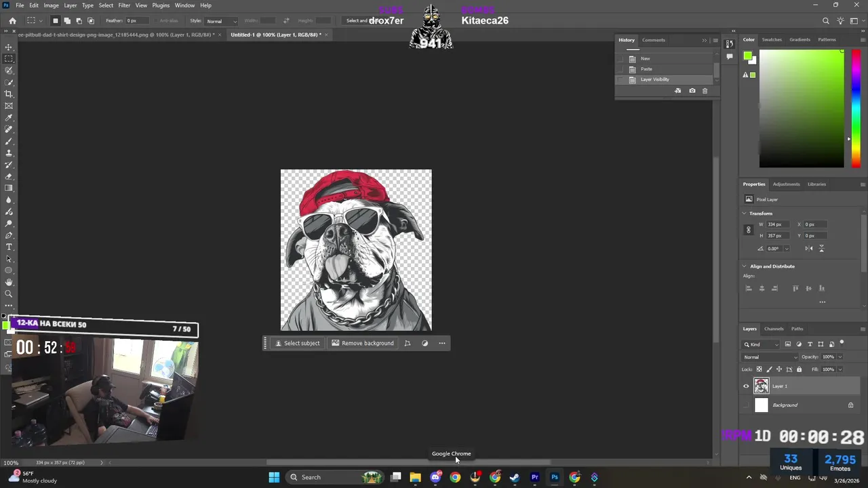Delete current state in History panel
This screenshot has width=868, height=488.
point(705,91)
